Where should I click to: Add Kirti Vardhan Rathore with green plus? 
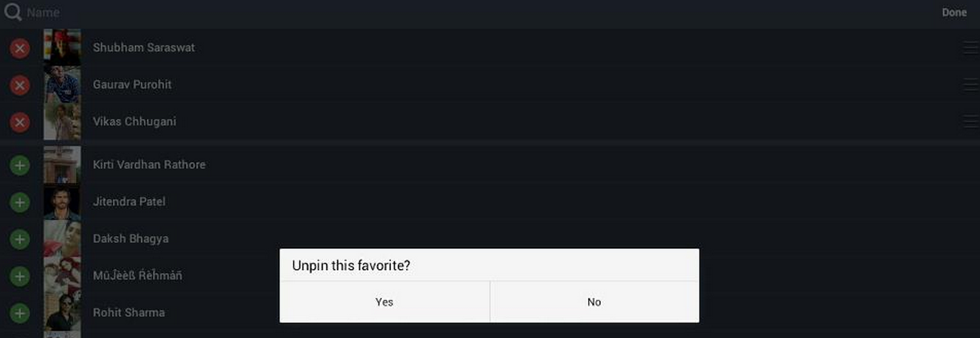(20, 165)
